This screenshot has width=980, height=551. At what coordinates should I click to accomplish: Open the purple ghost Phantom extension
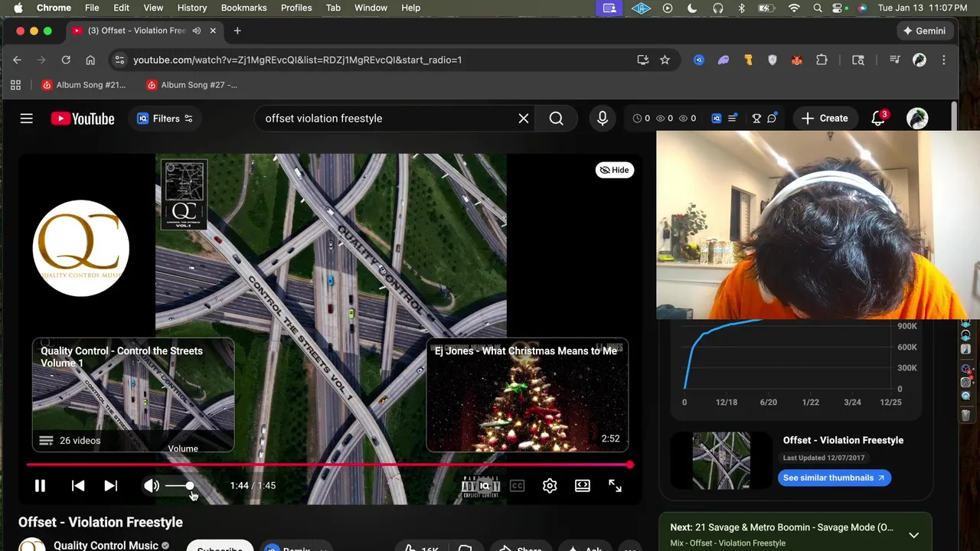724,60
